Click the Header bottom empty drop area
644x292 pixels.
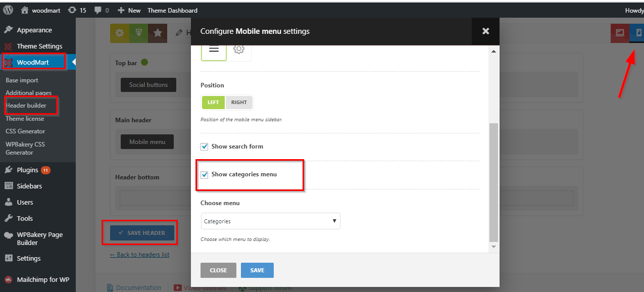[346, 198]
